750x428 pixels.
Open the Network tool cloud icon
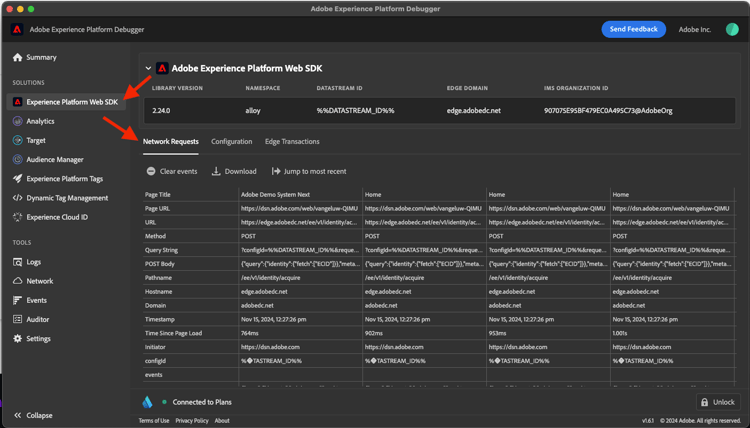(x=18, y=281)
